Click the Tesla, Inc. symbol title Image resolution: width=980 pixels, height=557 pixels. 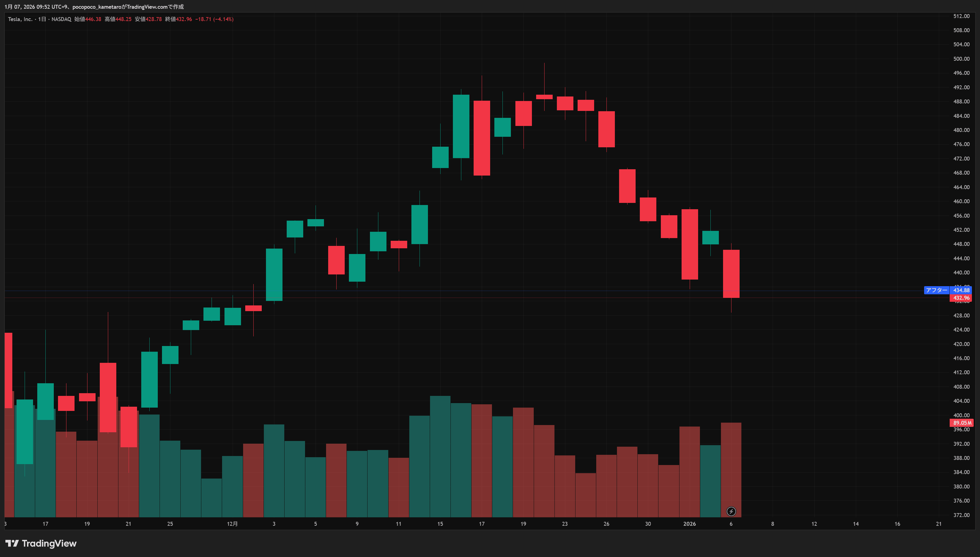(20, 19)
